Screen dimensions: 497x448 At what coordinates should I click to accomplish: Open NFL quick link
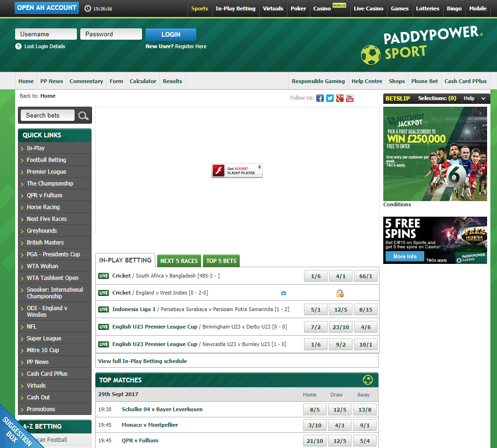(x=55, y=326)
